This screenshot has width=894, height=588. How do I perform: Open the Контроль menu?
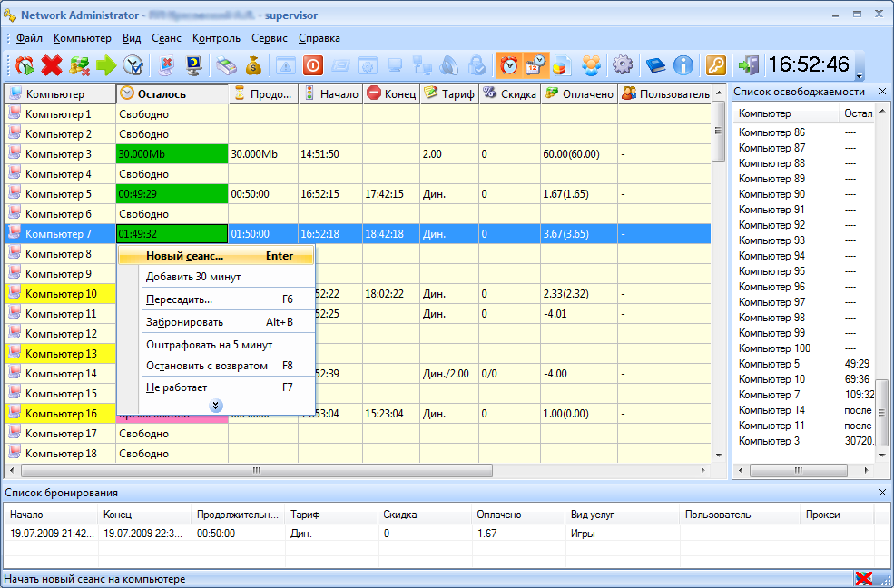216,38
